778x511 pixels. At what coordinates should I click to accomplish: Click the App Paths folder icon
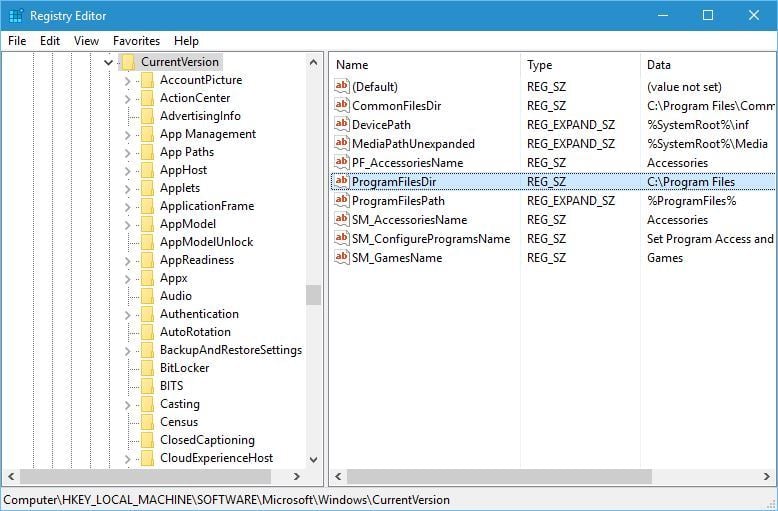147,152
